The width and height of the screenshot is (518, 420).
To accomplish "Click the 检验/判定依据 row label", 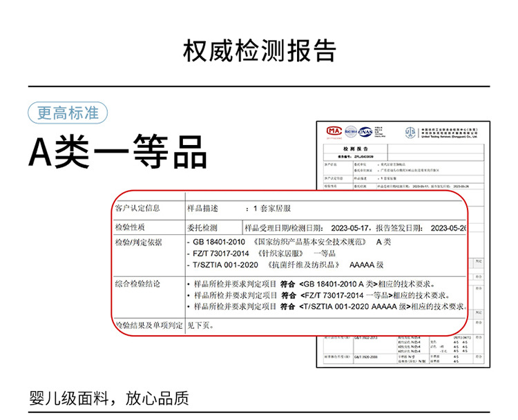I will (138, 242).
